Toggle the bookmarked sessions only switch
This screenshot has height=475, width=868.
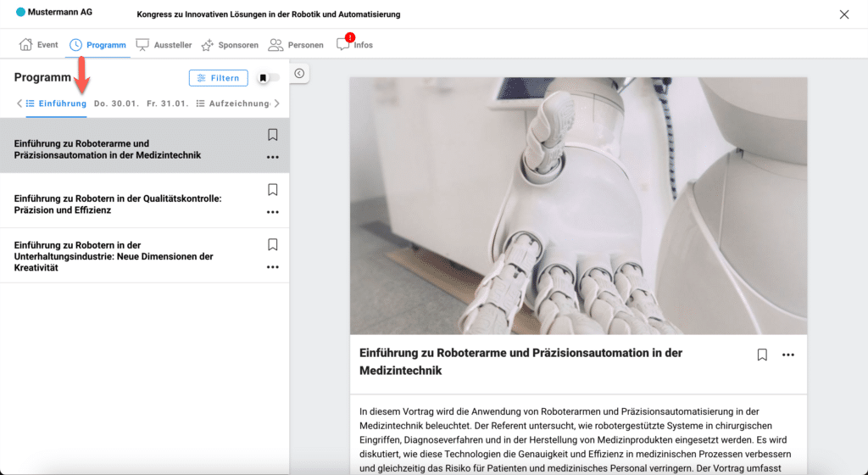pos(269,78)
